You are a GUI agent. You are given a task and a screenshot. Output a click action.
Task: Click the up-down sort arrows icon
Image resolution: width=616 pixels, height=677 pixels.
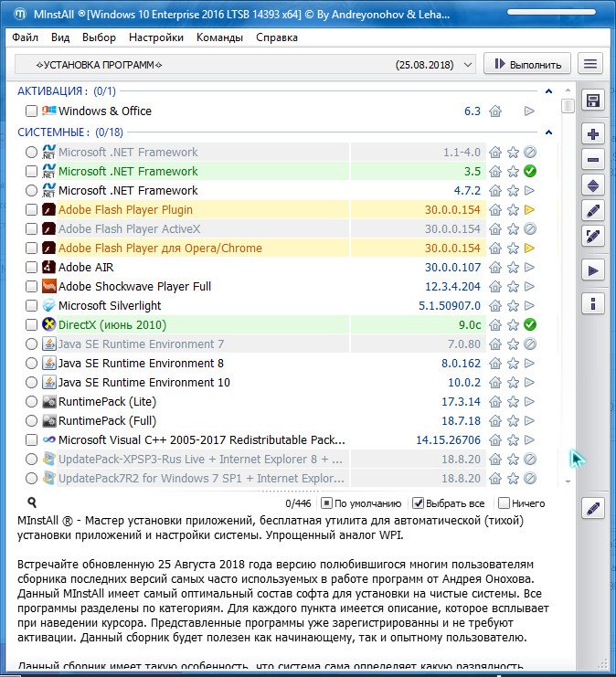(x=592, y=186)
